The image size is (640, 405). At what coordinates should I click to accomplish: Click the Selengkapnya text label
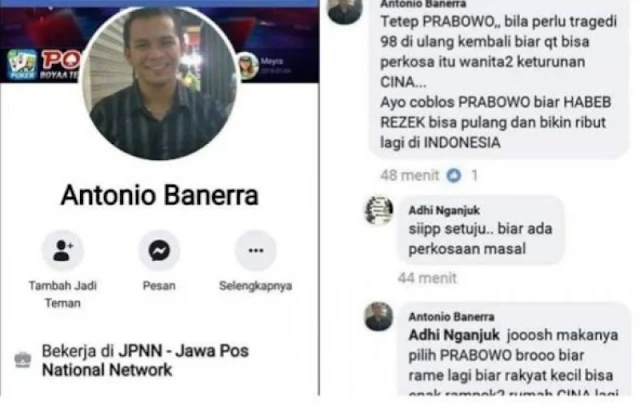click(256, 286)
